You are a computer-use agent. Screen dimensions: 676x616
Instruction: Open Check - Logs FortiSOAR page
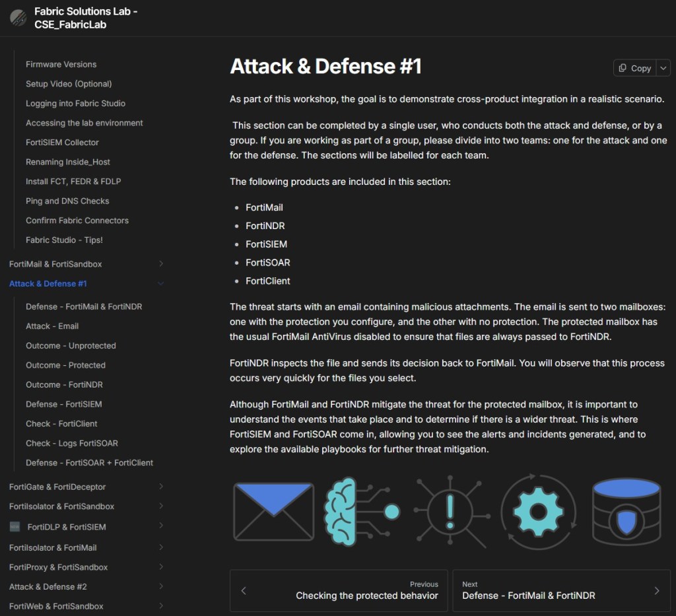[72, 443]
